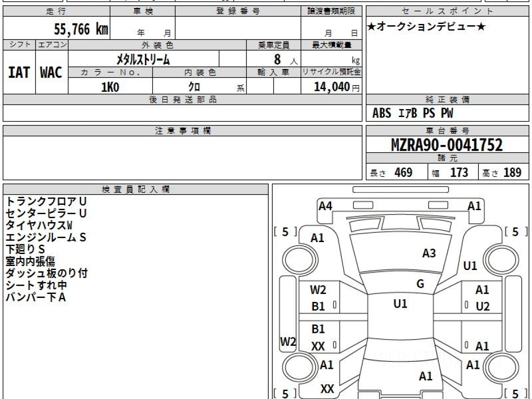Select the 外装色 header
532x399 pixels.
[157, 45]
